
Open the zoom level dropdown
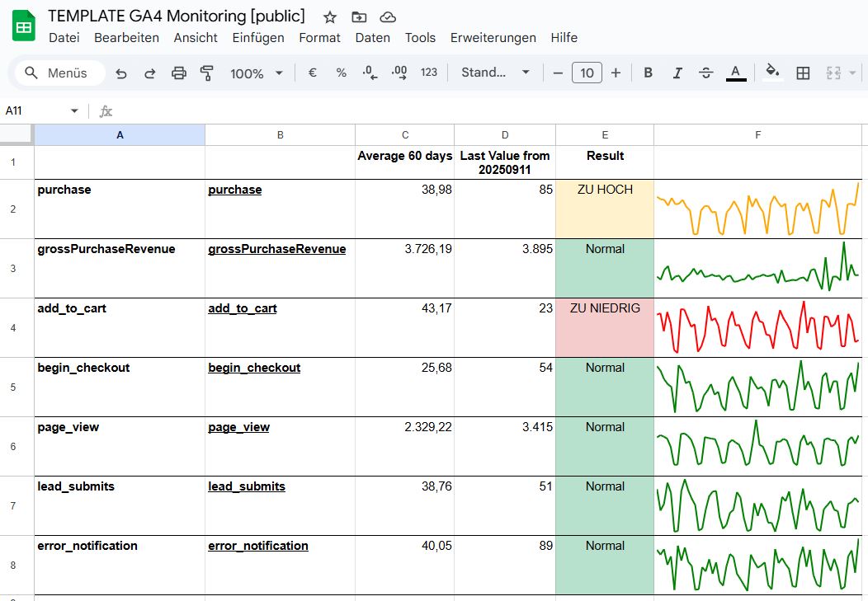[256, 73]
